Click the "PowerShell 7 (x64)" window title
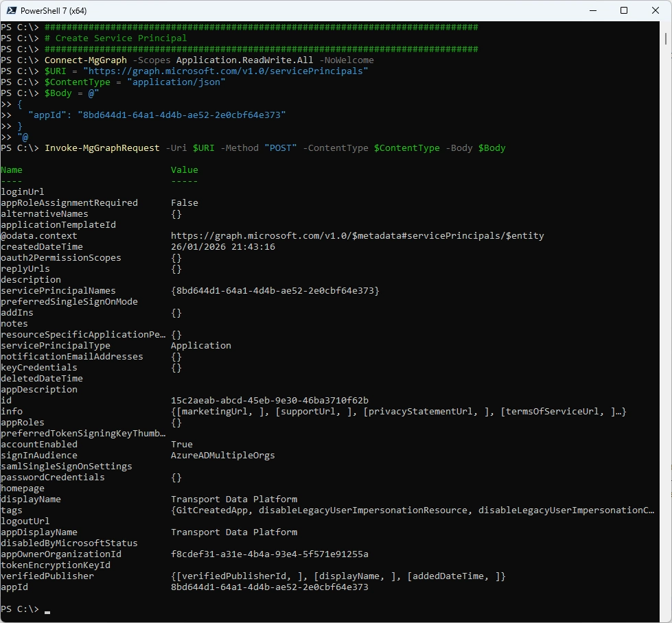The width and height of the screenshot is (672, 623). point(54,11)
